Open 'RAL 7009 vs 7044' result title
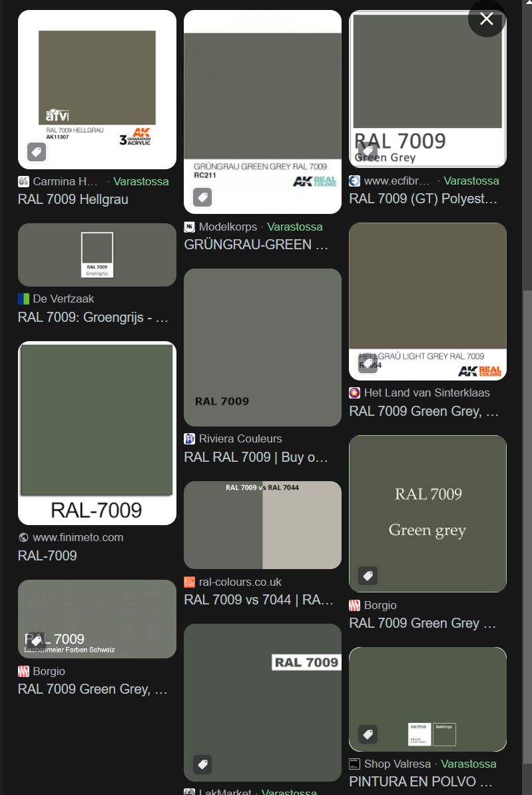 tap(258, 600)
